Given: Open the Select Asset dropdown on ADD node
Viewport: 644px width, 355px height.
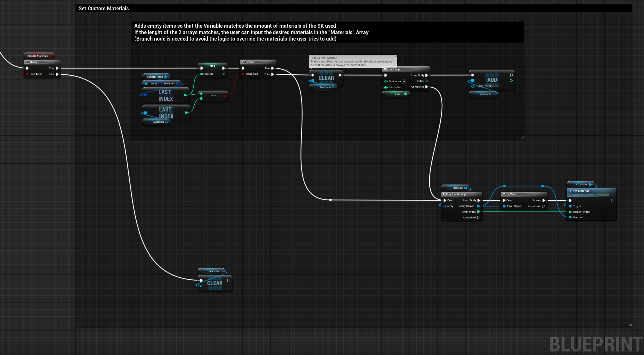Looking at the screenshot, I should [485, 86].
